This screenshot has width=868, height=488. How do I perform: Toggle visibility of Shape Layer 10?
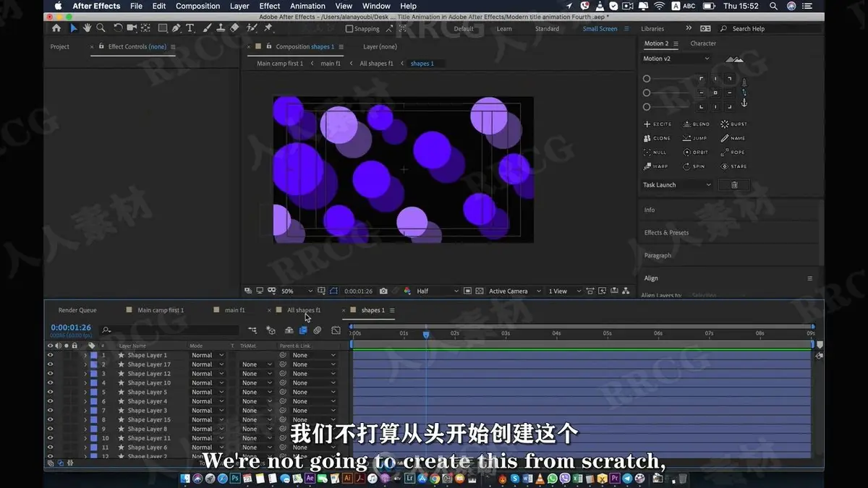50,383
